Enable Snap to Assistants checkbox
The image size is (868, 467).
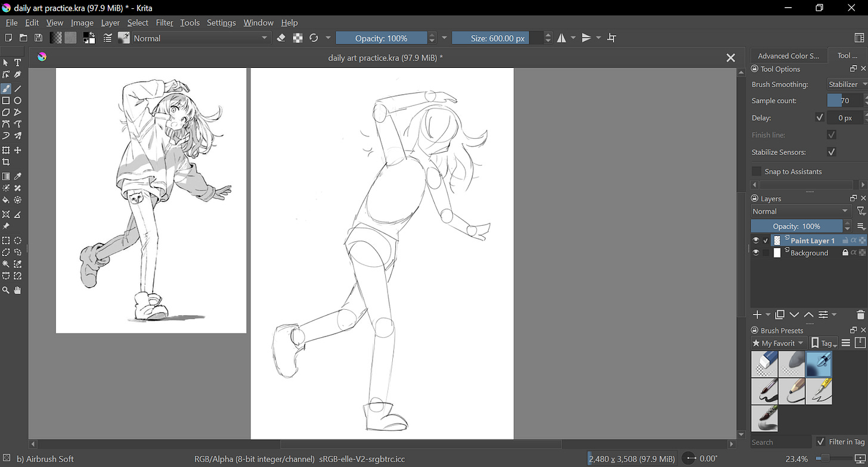click(757, 172)
